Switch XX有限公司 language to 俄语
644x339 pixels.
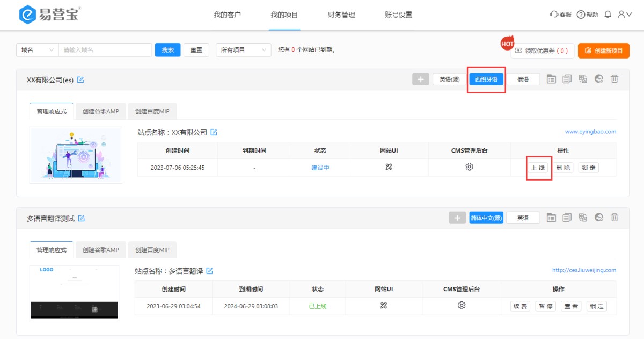(523, 80)
